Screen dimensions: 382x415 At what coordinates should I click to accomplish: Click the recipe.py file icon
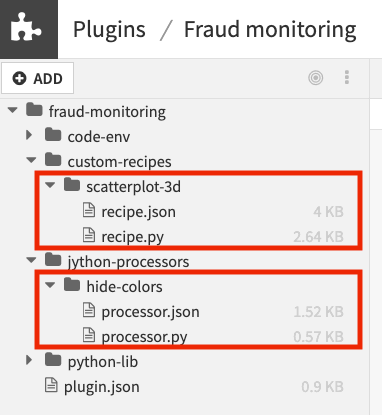click(89, 235)
